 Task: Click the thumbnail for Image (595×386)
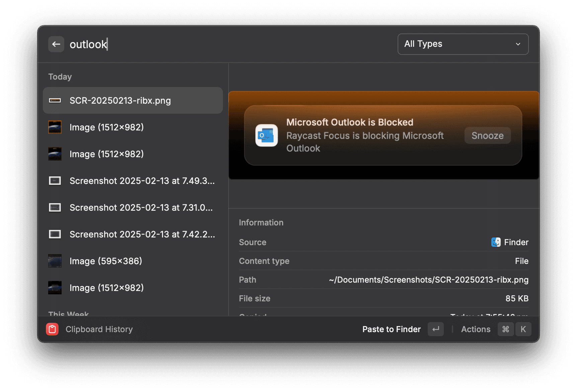55,261
